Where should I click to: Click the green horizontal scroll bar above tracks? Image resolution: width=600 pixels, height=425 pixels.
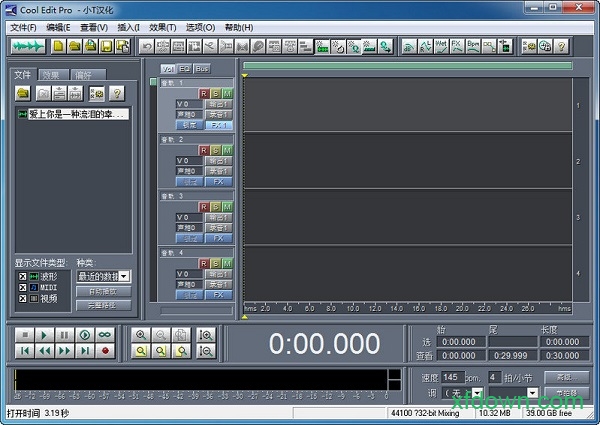click(x=408, y=66)
